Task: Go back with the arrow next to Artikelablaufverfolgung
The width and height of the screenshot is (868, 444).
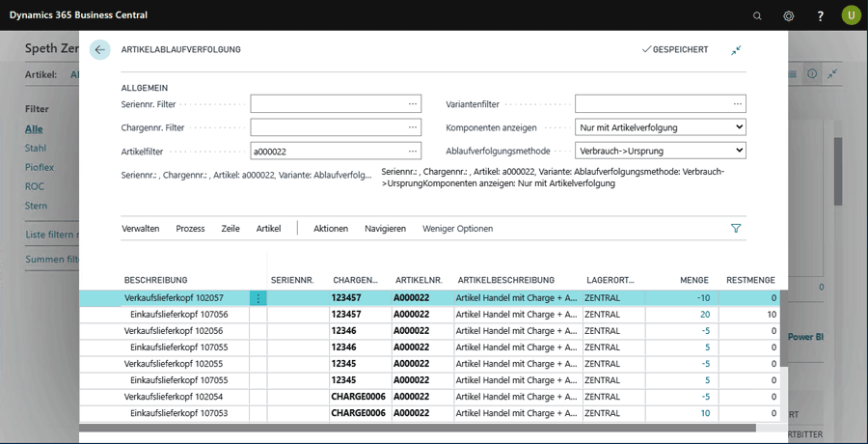Action: coord(99,49)
